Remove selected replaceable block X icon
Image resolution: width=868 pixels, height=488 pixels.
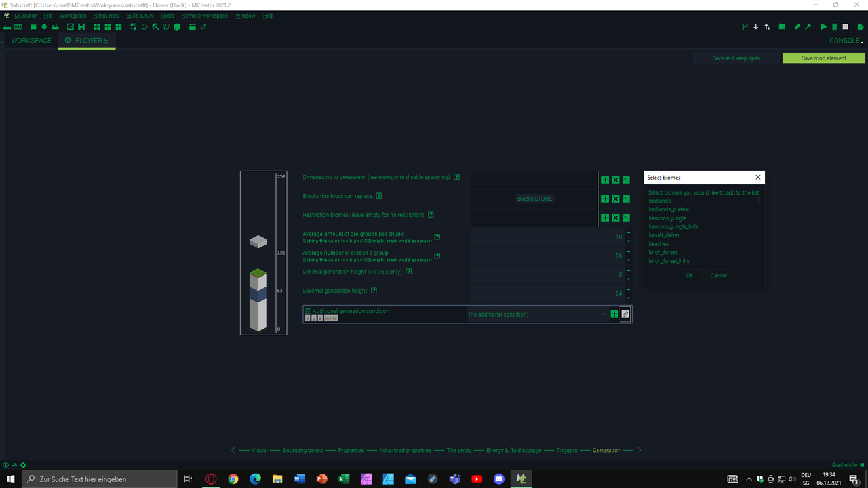(616, 199)
